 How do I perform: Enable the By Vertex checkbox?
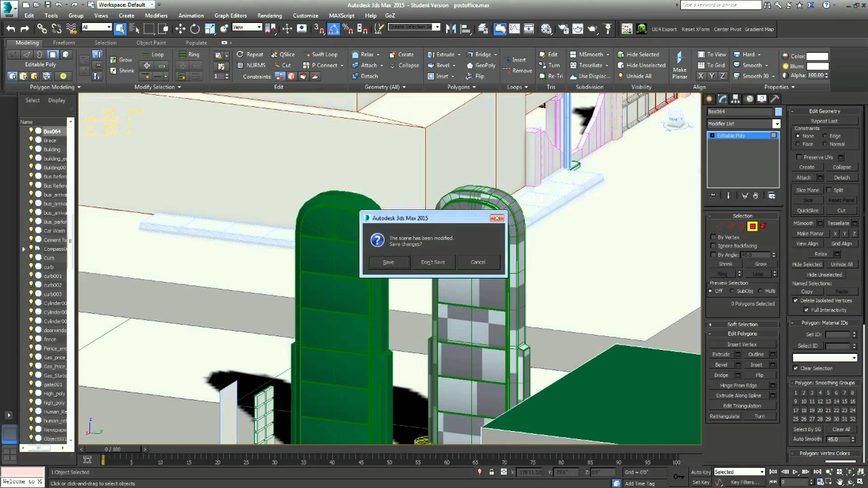click(x=713, y=237)
